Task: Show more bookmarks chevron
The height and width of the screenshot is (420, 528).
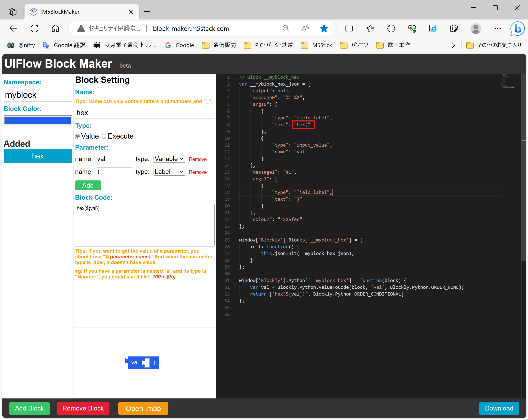Action: [x=453, y=45]
